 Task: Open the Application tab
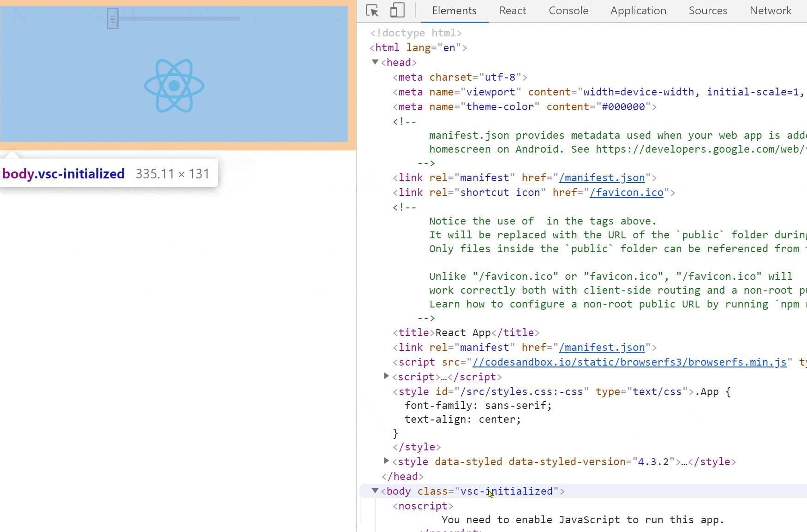[639, 11]
